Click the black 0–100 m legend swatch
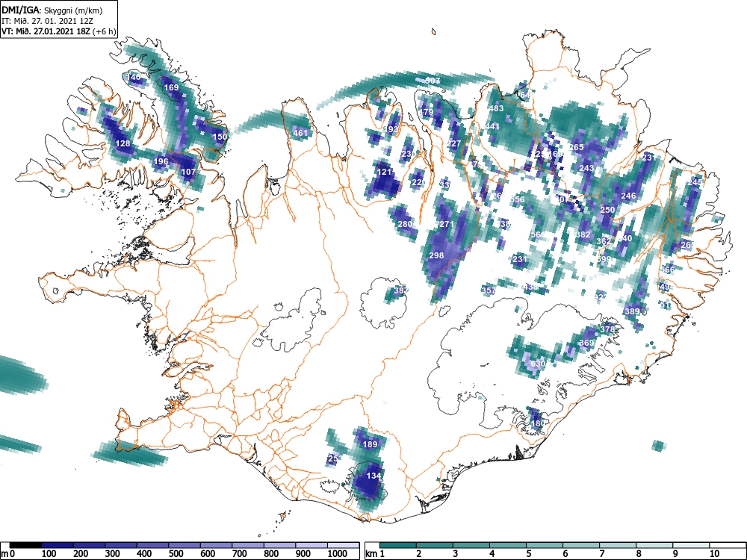747x560 pixels. [25, 545]
